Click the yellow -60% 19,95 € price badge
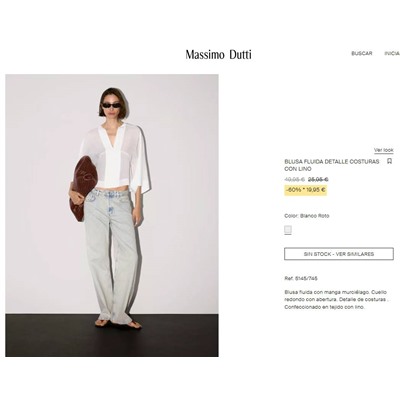 coord(305,190)
